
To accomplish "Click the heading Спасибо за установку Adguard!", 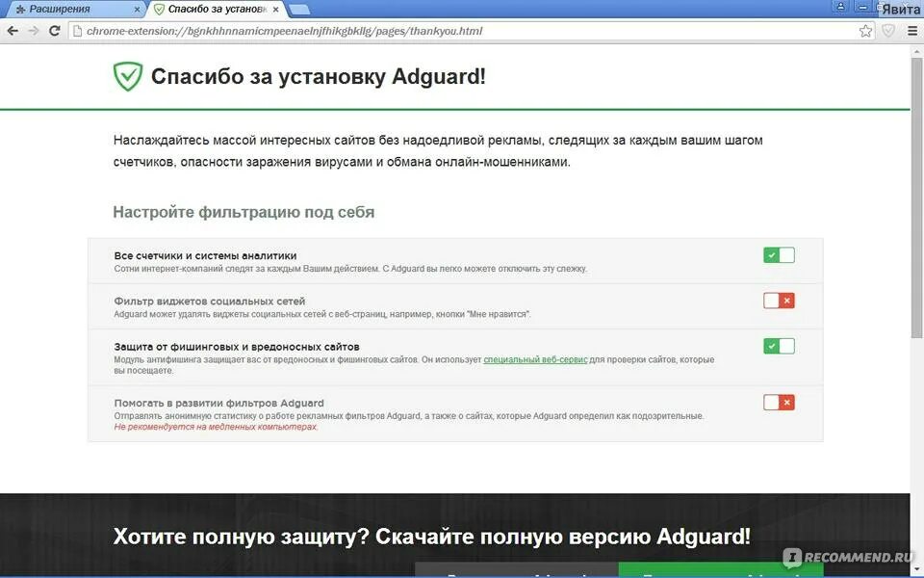I will point(319,76).
